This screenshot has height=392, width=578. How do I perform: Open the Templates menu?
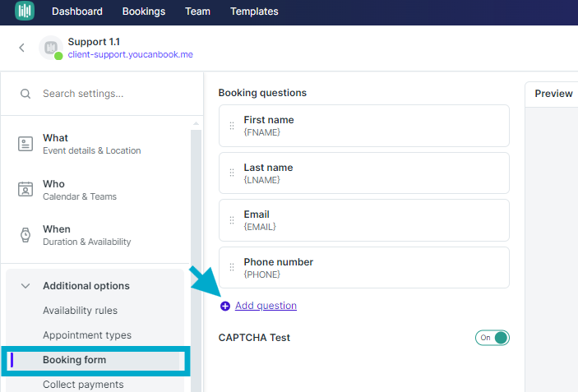pyautogui.click(x=254, y=12)
